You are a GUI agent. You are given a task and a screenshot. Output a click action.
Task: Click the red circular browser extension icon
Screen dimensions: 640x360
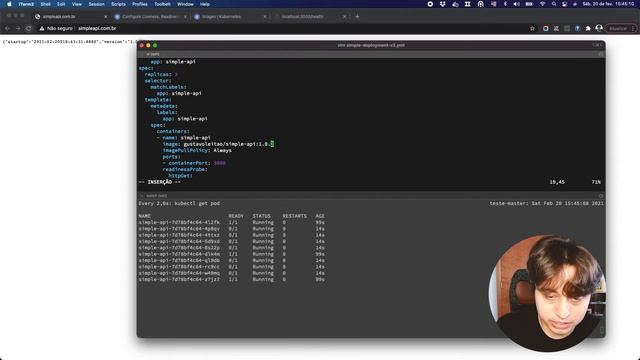point(546,29)
